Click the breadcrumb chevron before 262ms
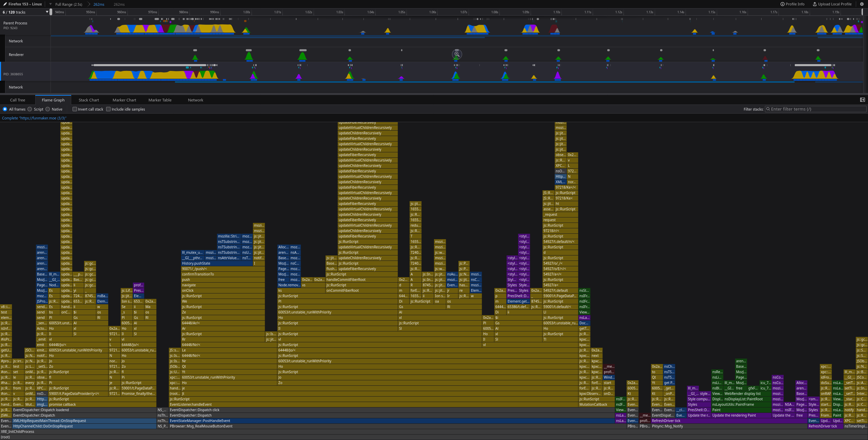The height and width of the screenshot is (440, 868). pyautogui.click(x=89, y=4)
